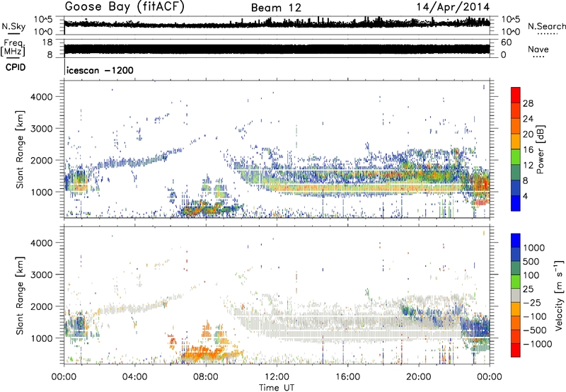Image resolution: width=566 pixels, height=392 pixels.
Task: Click the 'Freq. [MHz]' axis label
Action: click(13, 48)
